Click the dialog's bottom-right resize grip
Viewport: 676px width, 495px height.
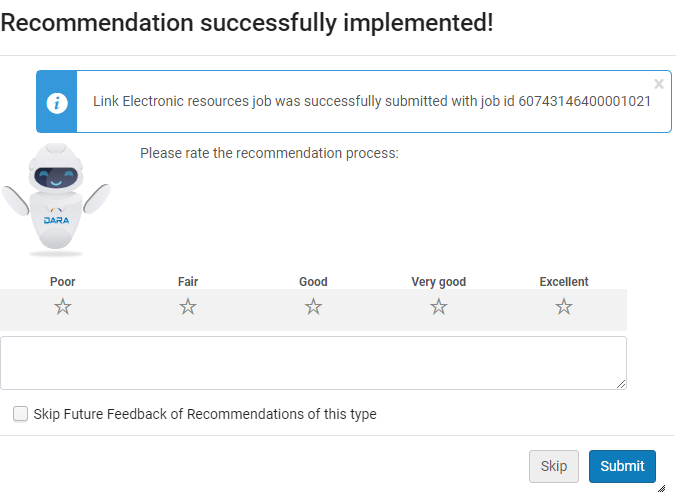coord(662,488)
